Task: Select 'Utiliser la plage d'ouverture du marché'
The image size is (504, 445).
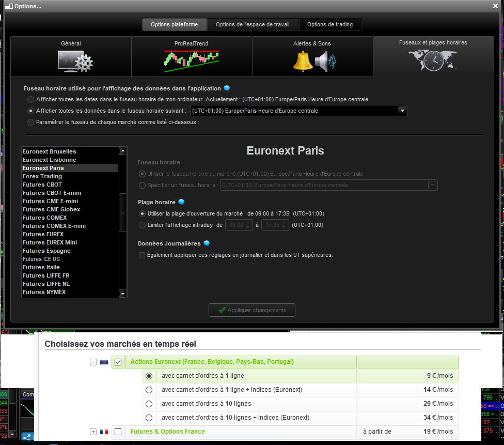Action: [x=142, y=213]
